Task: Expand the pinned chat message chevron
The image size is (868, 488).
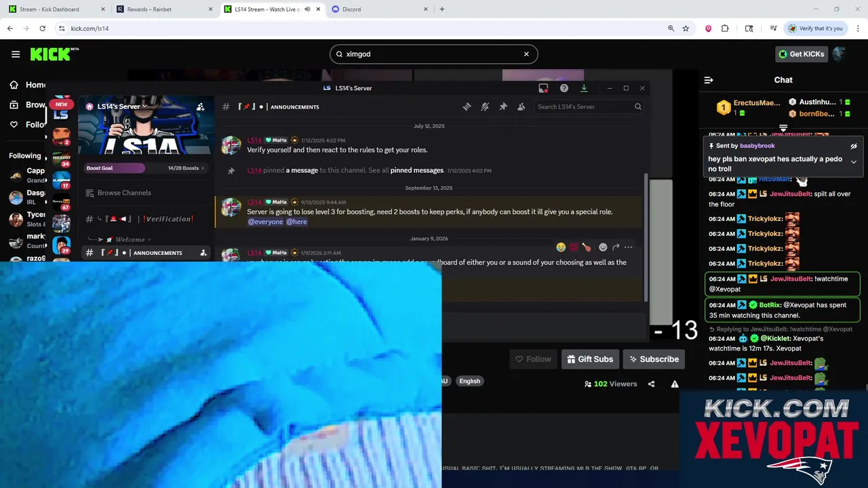Action: tap(854, 162)
